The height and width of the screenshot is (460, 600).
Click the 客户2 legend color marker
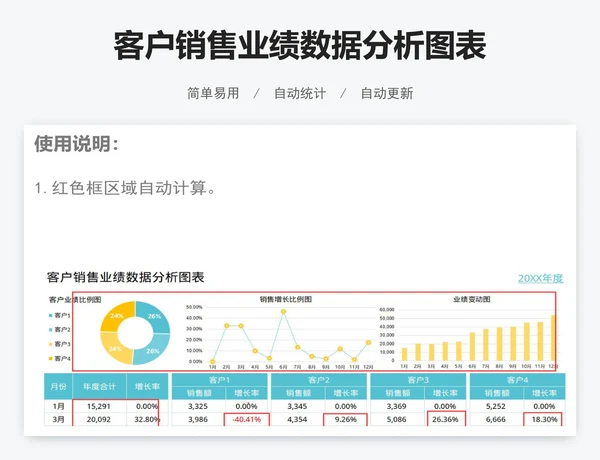[51, 330]
